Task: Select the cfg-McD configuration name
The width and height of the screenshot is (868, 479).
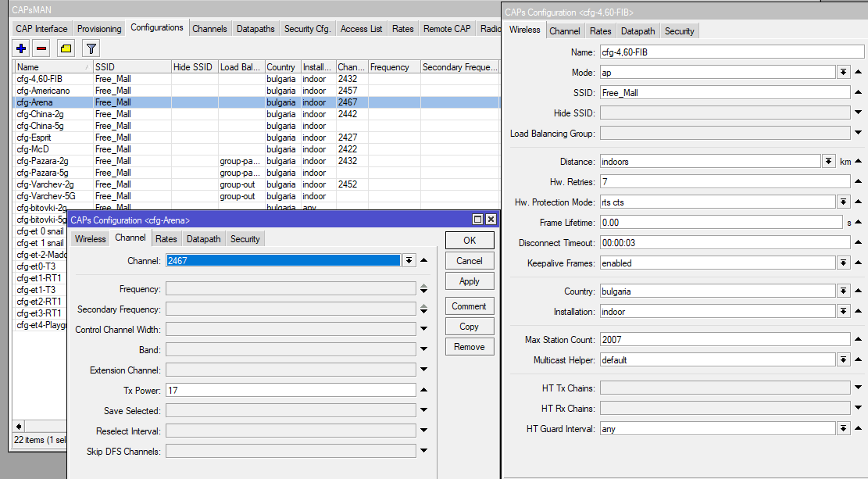Action: [x=33, y=149]
